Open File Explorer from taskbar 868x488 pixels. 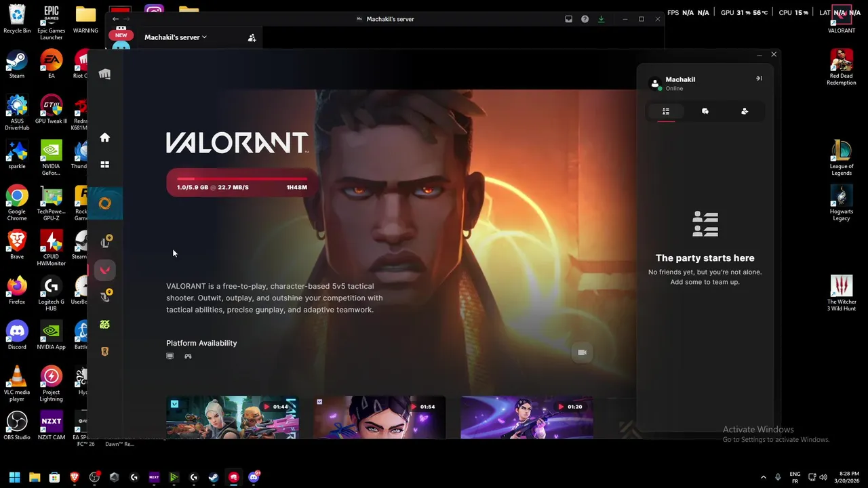(x=35, y=477)
